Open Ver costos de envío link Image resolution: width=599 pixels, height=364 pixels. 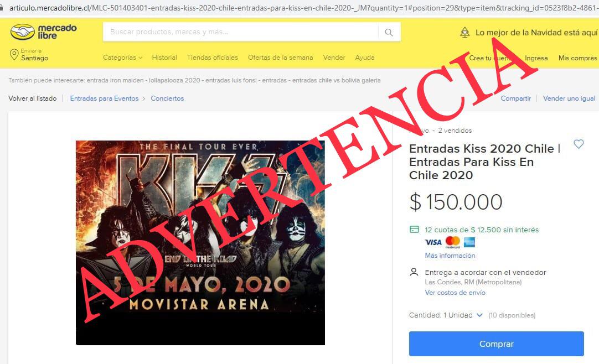pyautogui.click(x=455, y=293)
